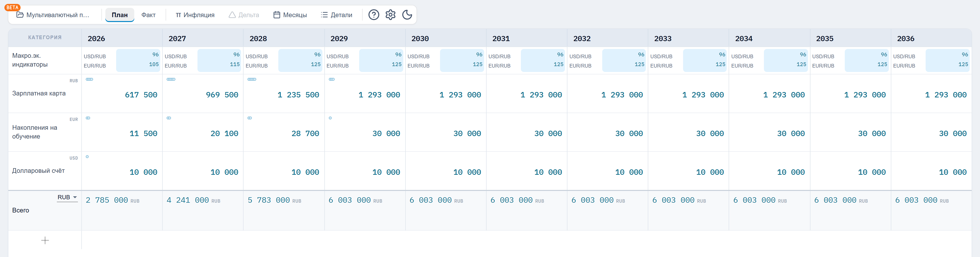Viewport: 980px width, 257px height.
Task: Click the indicator above 28 700
Action: point(250,118)
